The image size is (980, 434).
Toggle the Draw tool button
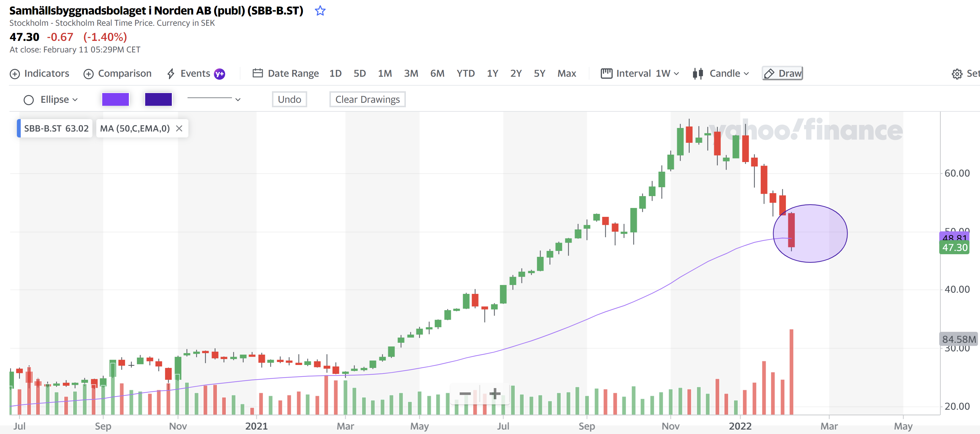pyautogui.click(x=783, y=73)
